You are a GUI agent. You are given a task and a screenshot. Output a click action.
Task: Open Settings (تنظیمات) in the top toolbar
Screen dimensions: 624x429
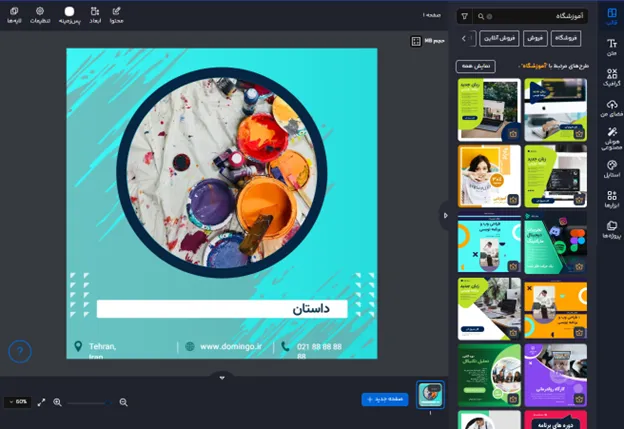point(41,14)
